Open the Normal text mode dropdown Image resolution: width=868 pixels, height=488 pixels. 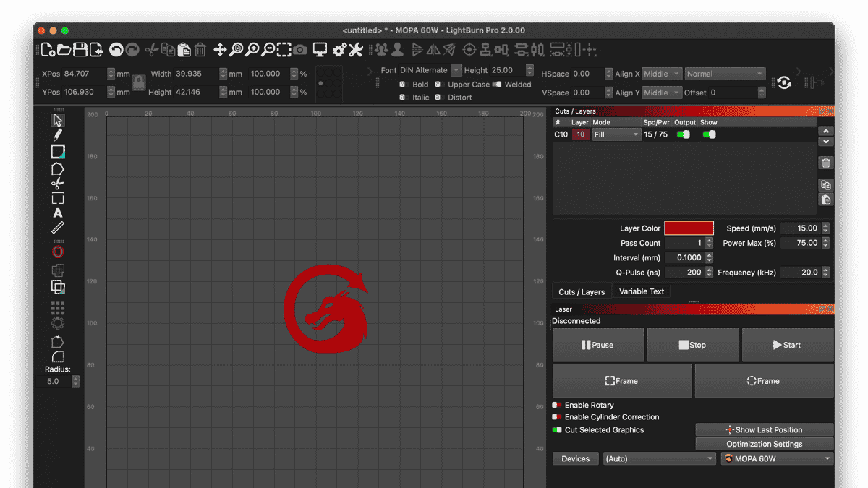[725, 74]
